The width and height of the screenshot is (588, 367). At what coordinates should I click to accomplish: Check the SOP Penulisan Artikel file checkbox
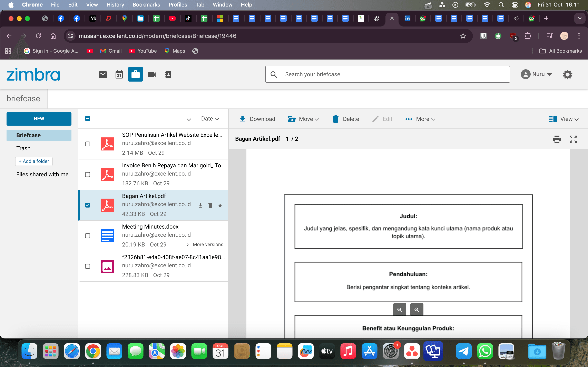[88, 144]
